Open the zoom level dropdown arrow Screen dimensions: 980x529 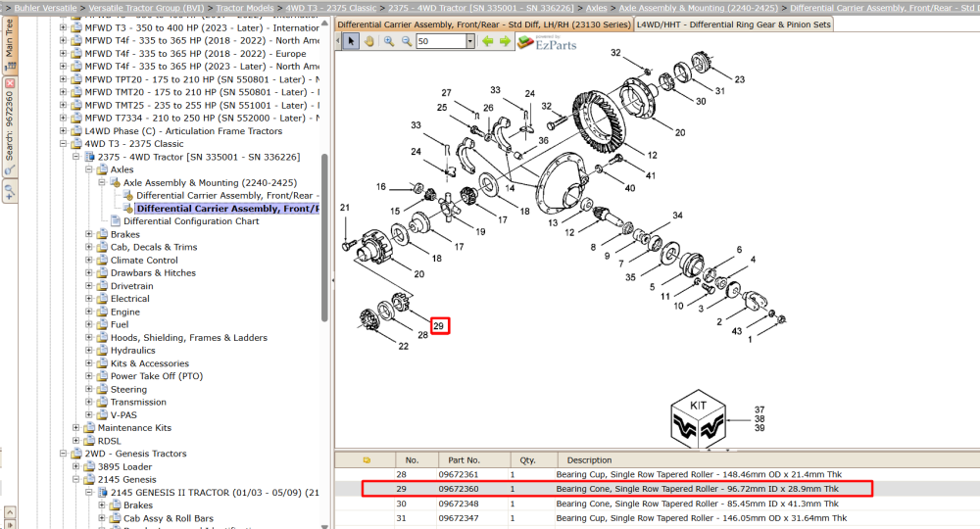470,41
